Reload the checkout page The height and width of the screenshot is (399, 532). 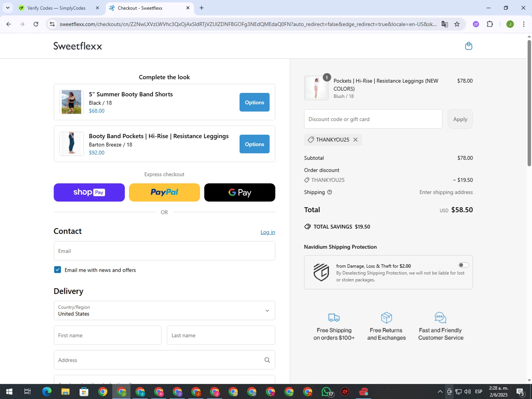pyautogui.click(x=36, y=24)
